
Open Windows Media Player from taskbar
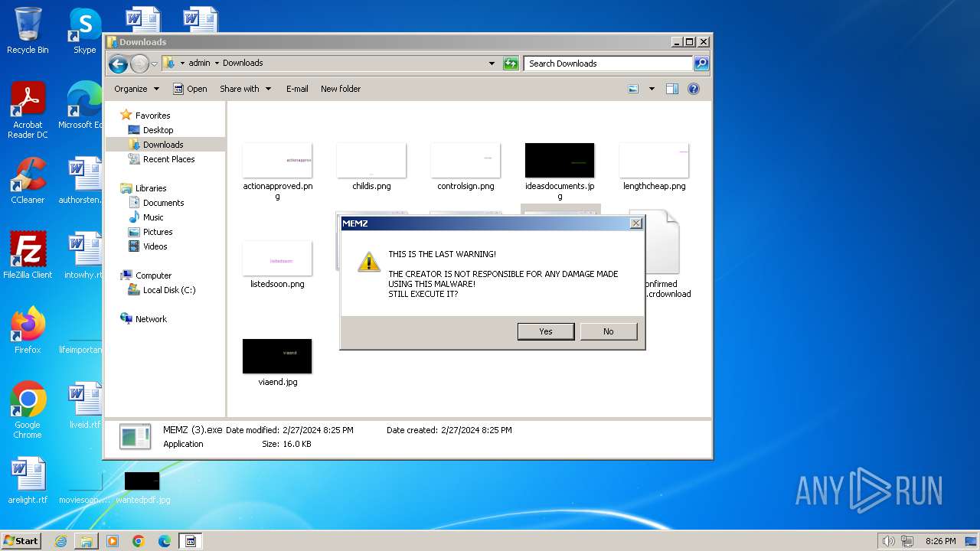tap(113, 541)
